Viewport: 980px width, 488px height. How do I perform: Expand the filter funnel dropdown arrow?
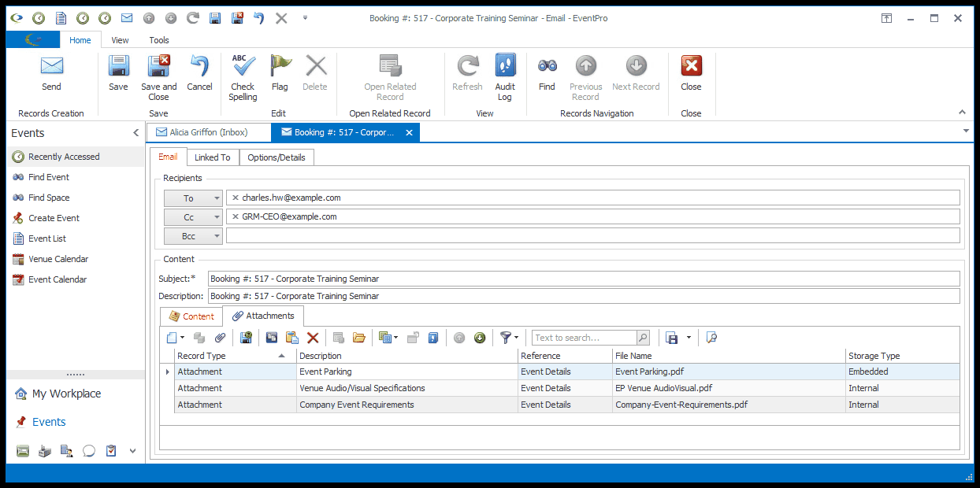516,338
